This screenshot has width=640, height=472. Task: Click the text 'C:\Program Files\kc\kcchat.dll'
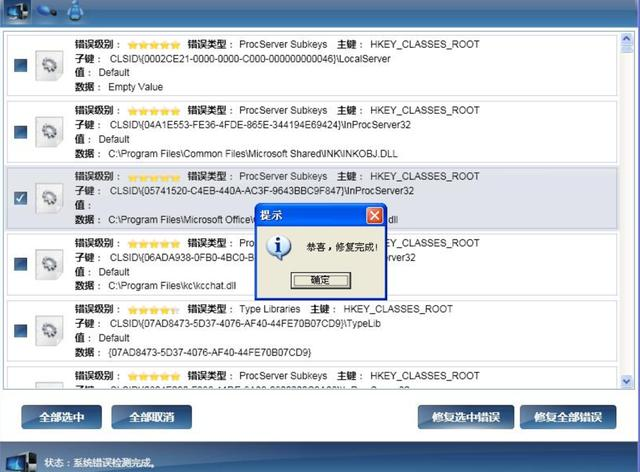[x=172, y=286]
